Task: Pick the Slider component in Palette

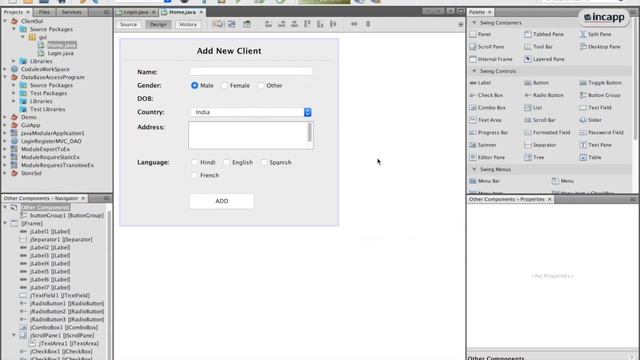Action: click(591, 120)
